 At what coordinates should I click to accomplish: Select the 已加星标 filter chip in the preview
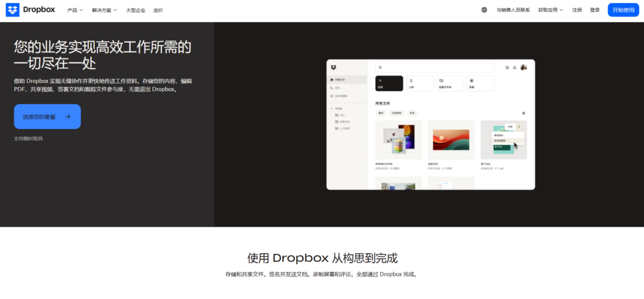coord(396,113)
